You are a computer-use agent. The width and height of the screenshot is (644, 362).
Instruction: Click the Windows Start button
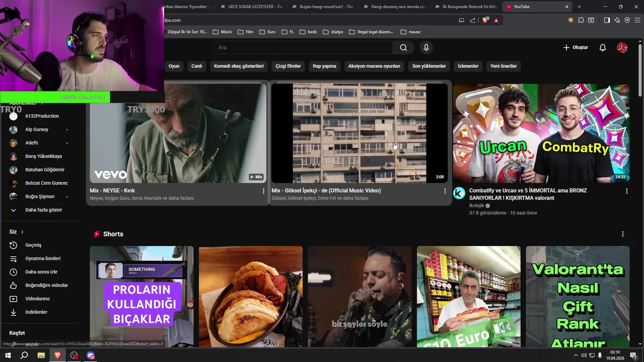(x=8, y=355)
